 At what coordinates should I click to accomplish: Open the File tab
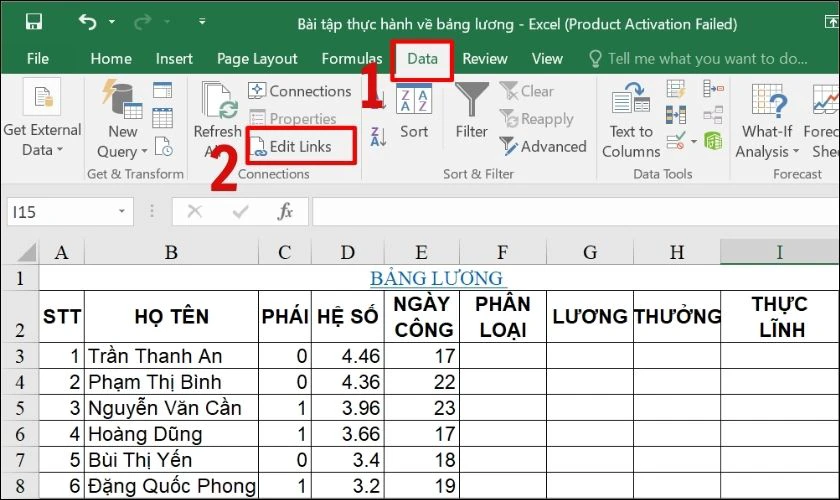tap(38, 58)
